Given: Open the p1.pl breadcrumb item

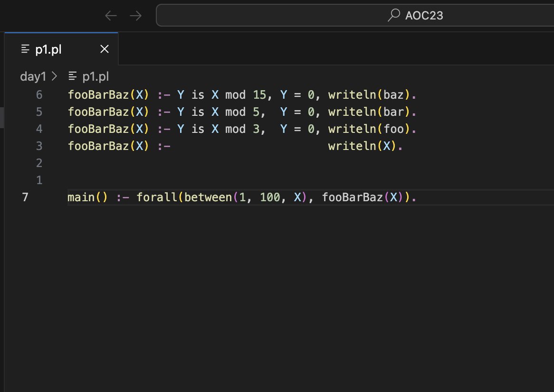Looking at the screenshot, I should [x=96, y=76].
